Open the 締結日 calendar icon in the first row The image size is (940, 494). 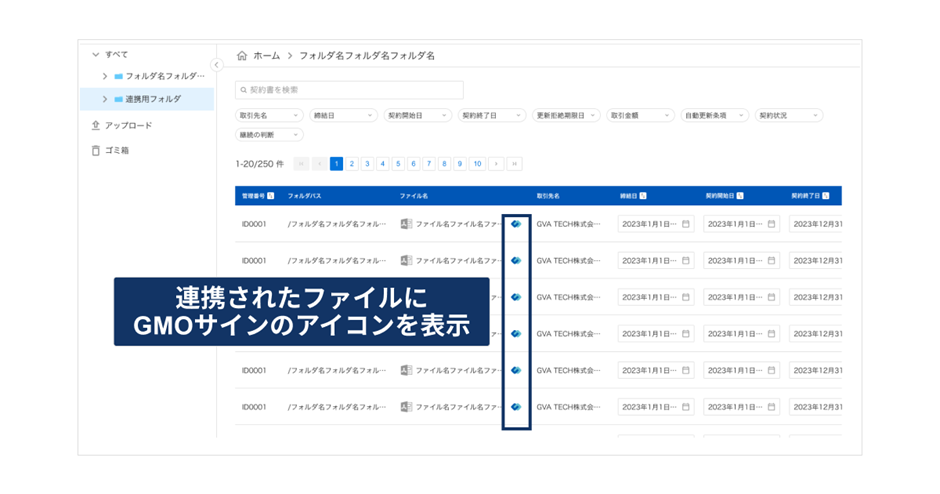point(686,224)
